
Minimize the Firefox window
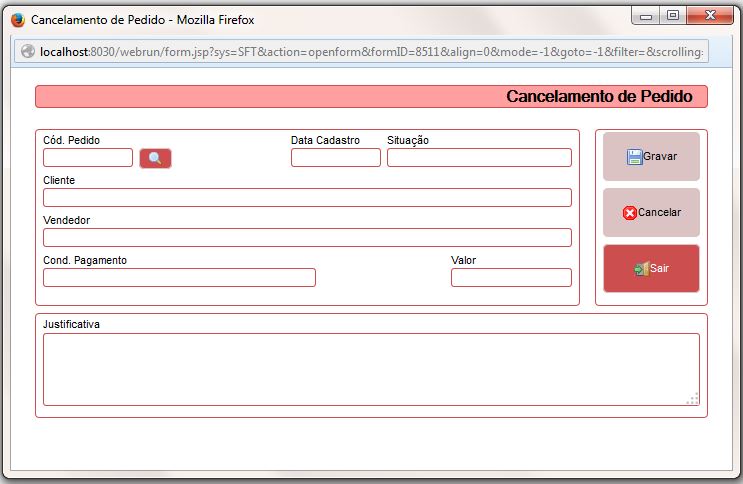pos(646,17)
